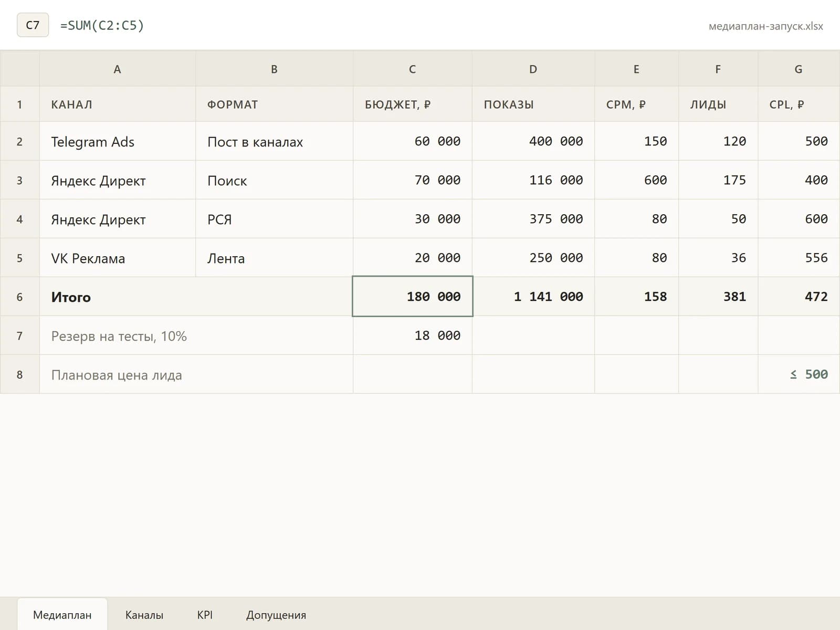
Task: Select the РСЯ format cell
Action: 274,219
